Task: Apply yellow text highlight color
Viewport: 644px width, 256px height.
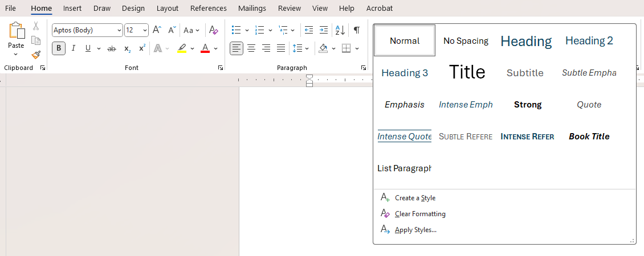Action: tap(182, 48)
